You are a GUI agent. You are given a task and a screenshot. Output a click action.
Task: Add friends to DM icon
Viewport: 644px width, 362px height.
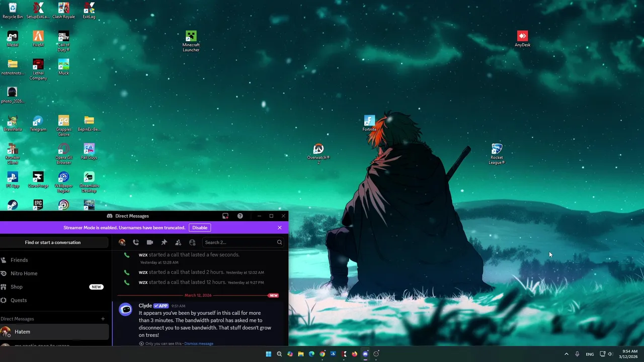[178, 242]
